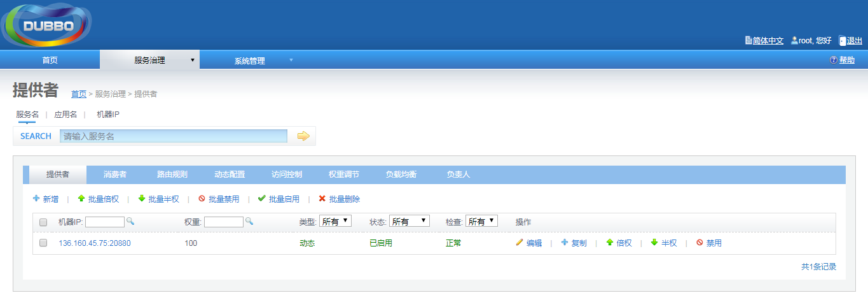The width and height of the screenshot is (868, 293).
Task: Expand the 系统管理 menu arrow
Action: click(291, 61)
